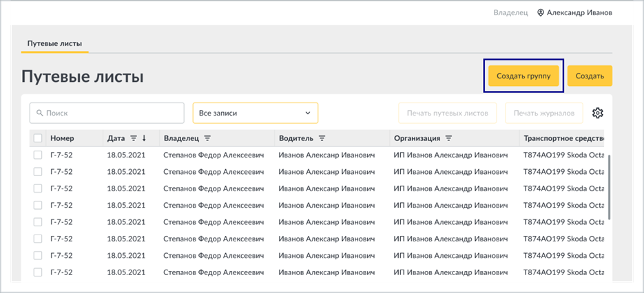Click the Номер column header

click(x=63, y=138)
